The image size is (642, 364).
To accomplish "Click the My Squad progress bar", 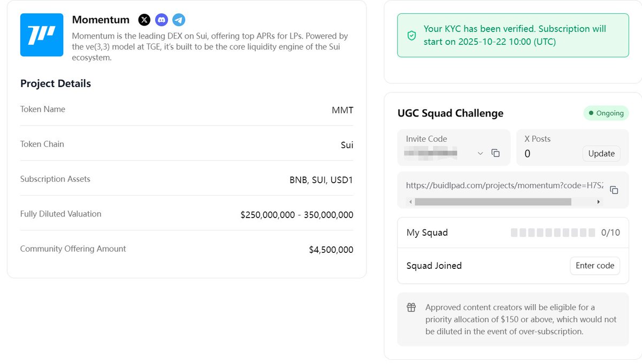I will (553, 233).
